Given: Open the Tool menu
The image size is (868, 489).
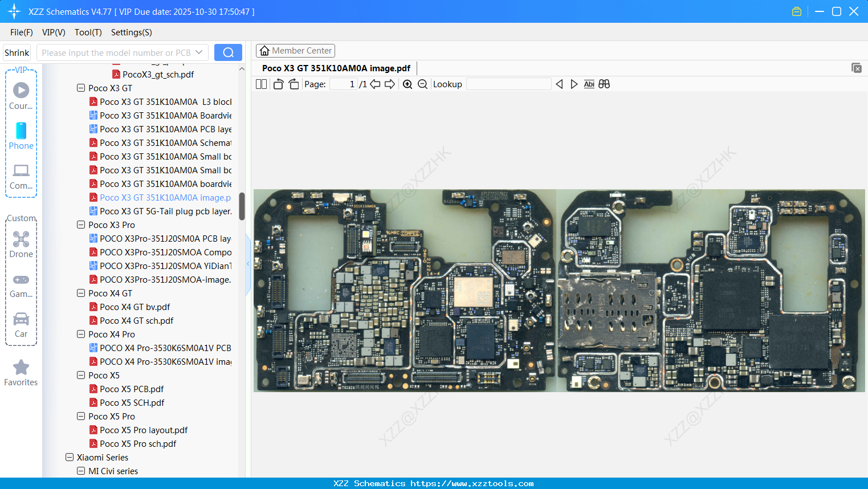Looking at the screenshot, I should click(88, 32).
